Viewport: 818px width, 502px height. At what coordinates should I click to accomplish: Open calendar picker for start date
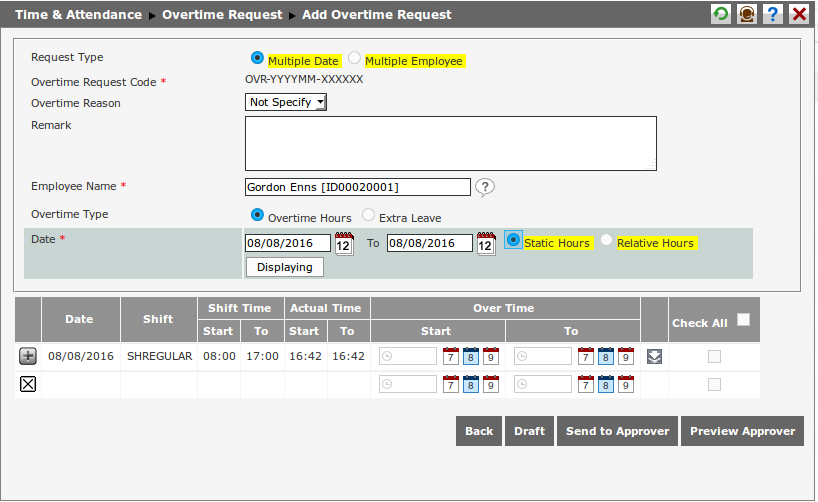(344, 244)
